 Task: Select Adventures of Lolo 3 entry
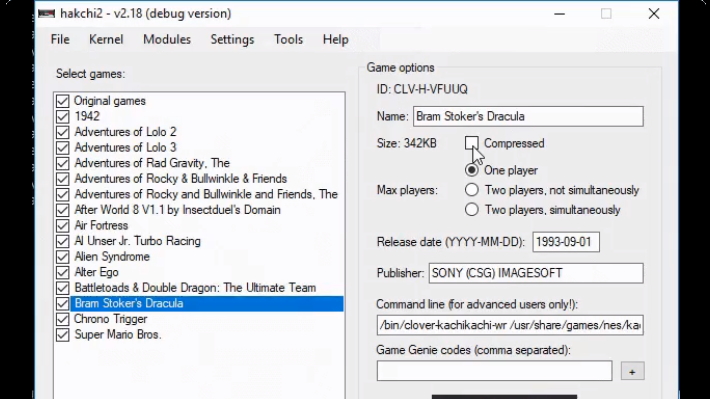[x=125, y=148]
